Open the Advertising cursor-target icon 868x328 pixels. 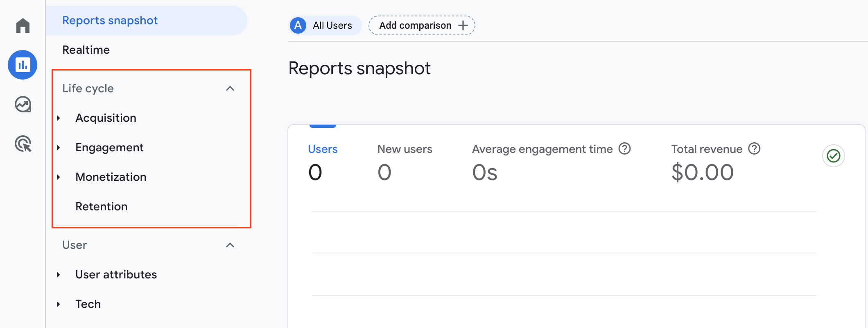23,144
